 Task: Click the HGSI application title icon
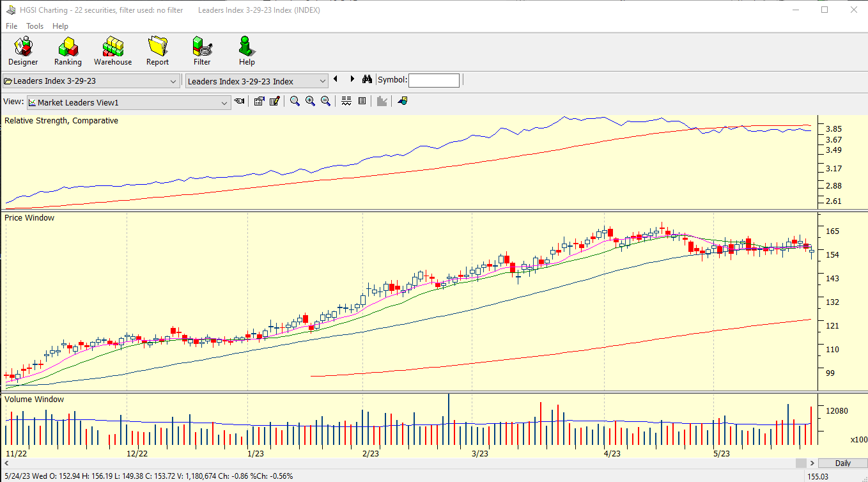tap(11, 10)
